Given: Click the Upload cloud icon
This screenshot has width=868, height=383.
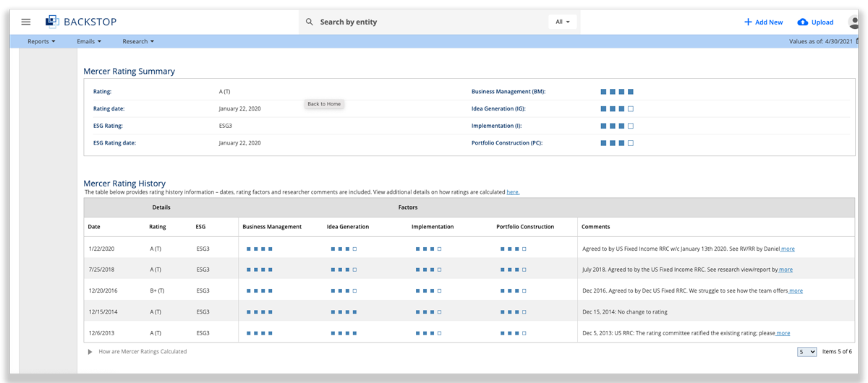Looking at the screenshot, I should click(x=803, y=22).
